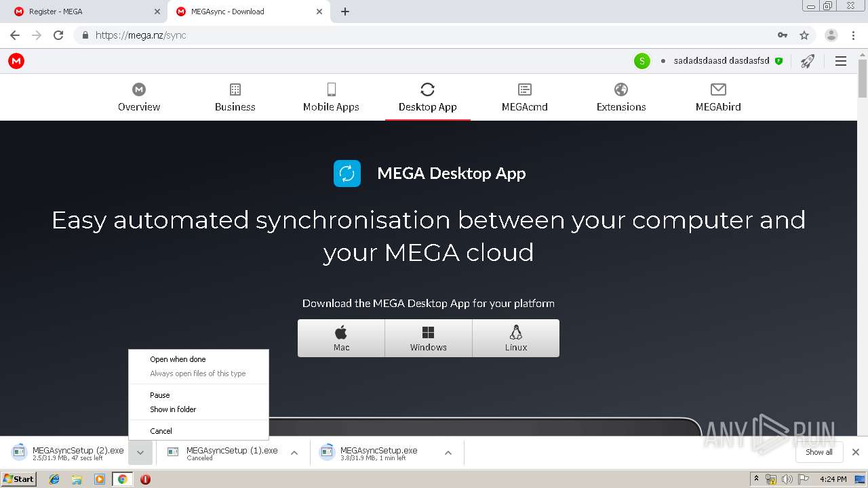868x488 pixels.
Task: Expand options arrow for MEGAsyncSetup.exe
Action: coord(448,453)
